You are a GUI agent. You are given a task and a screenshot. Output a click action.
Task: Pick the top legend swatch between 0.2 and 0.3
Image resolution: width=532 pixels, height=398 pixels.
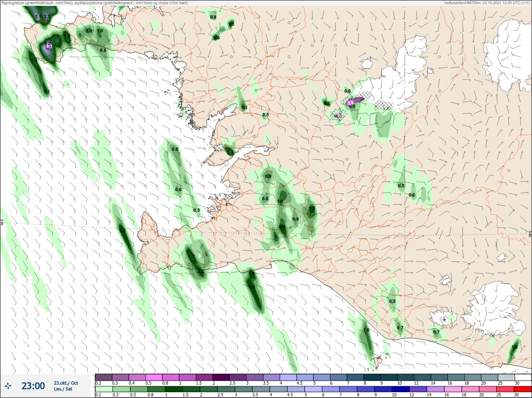pyautogui.click(x=103, y=377)
